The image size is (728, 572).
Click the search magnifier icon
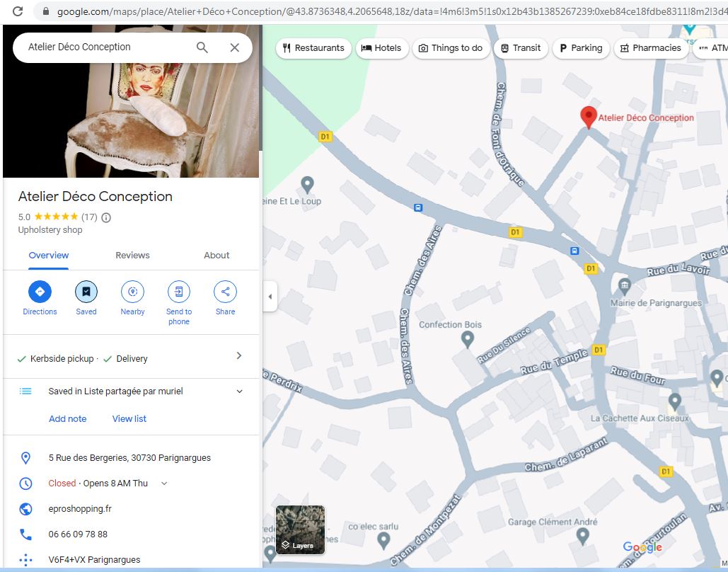(202, 47)
